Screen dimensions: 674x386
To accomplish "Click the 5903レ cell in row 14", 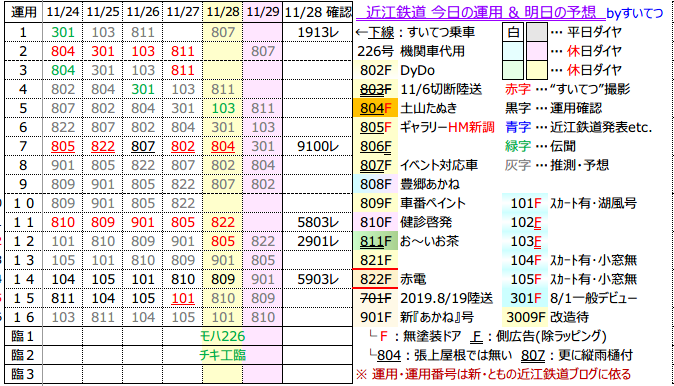I will point(318,279).
